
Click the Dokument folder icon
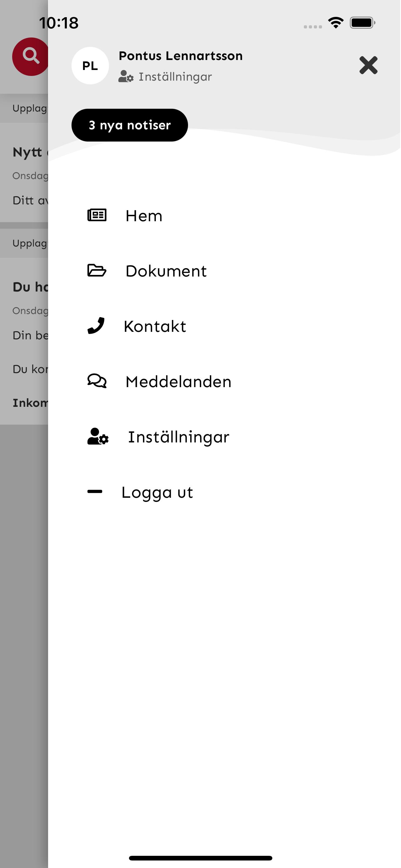click(97, 270)
